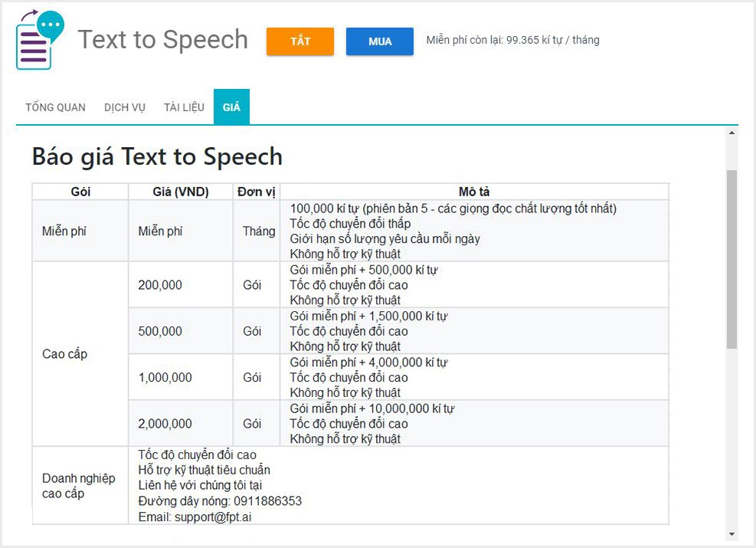Click the 'Liên hệ với chúng tôi tại' line
The image size is (756, 548).
coord(200,485)
